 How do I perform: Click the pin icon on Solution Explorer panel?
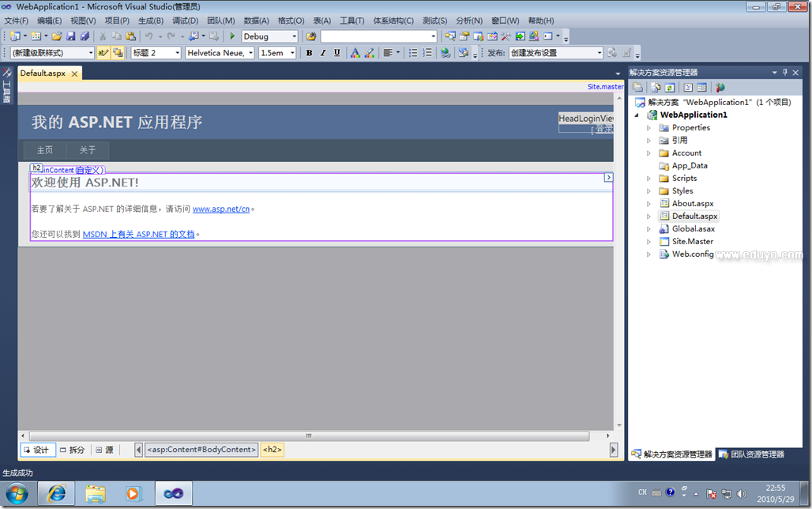785,72
